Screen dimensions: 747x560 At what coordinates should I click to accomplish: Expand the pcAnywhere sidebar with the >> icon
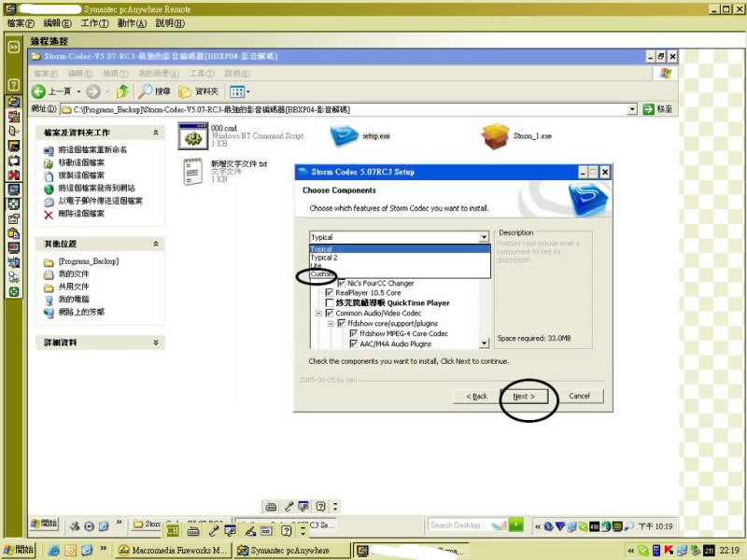coord(14,47)
